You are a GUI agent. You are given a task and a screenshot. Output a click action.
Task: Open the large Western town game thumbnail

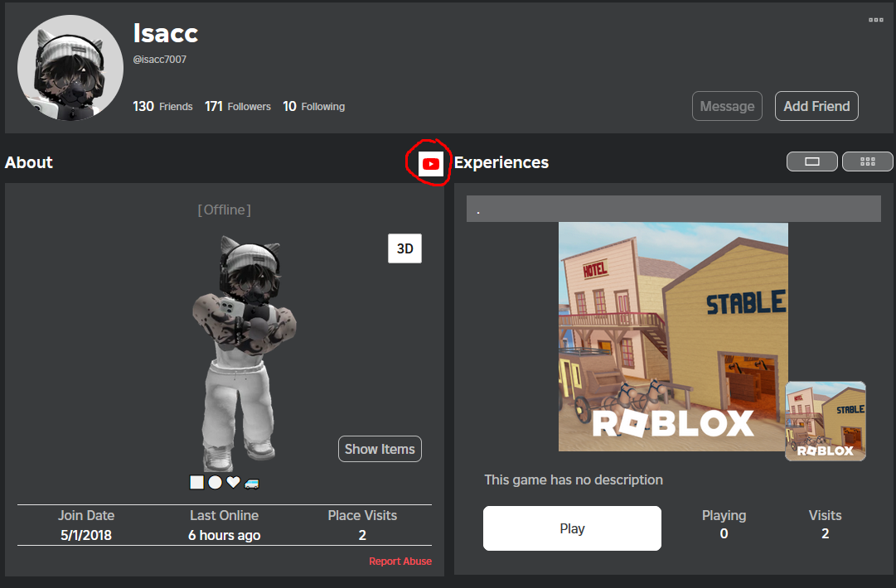(x=673, y=336)
